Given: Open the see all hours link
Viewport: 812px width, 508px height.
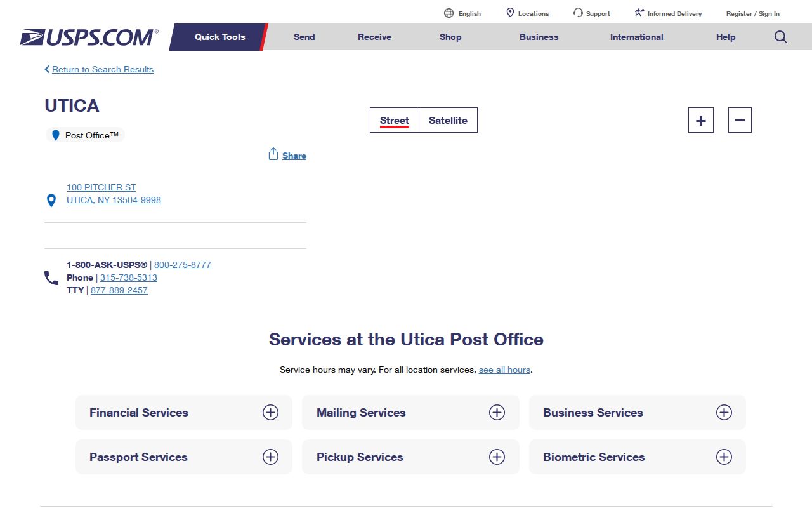Looking at the screenshot, I should [x=504, y=370].
